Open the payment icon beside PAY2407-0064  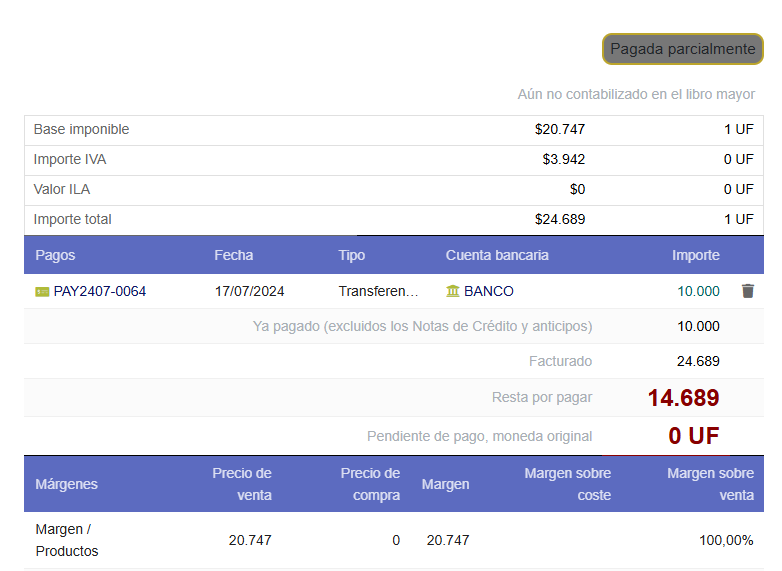click(x=42, y=291)
